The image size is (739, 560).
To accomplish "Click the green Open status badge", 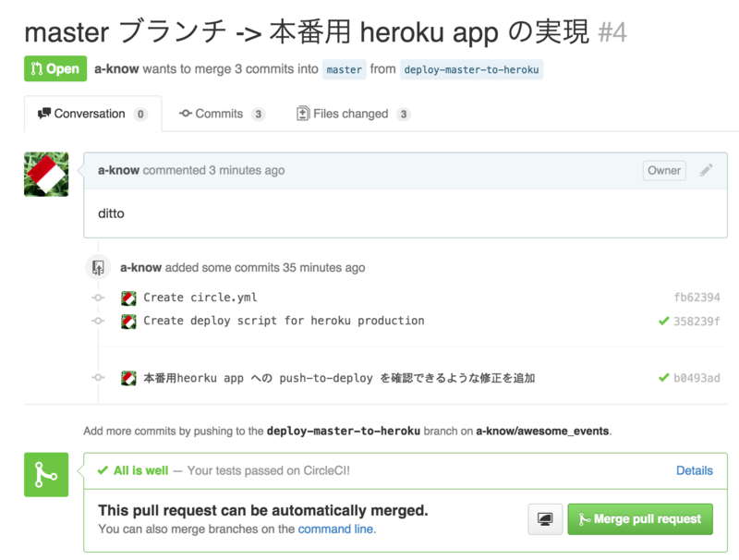I will (x=55, y=68).
